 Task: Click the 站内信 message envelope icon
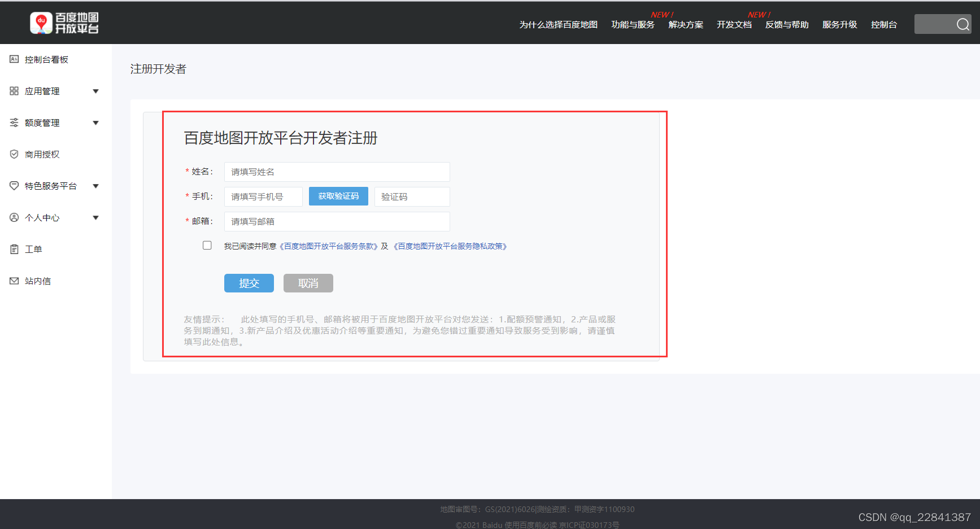(14, 280)
